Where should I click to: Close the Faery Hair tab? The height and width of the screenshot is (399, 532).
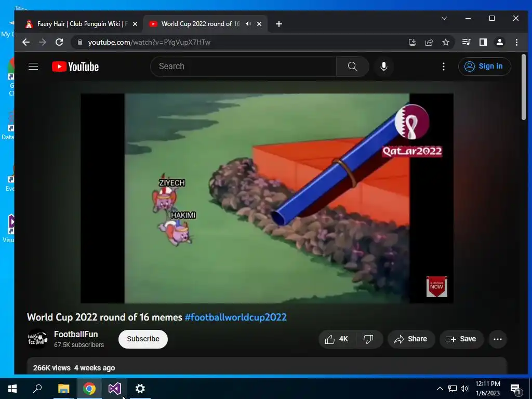pos(135,24)
